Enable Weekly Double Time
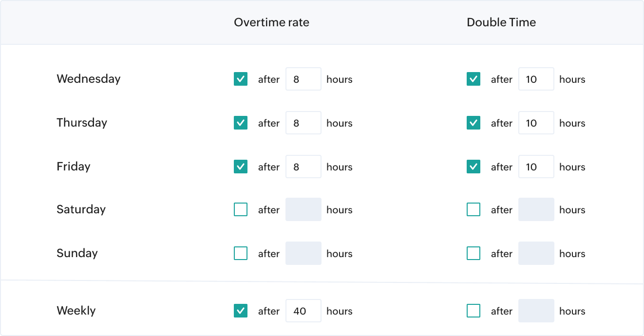The width and height of the screenshot is (644, 336). pyautogui.click(x=473, y=311)
